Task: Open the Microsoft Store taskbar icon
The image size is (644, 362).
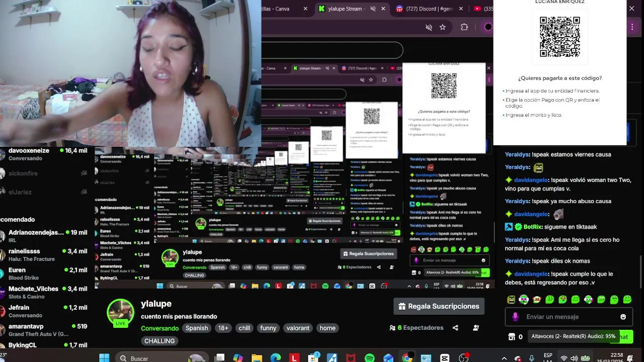Action: [313, 358]
